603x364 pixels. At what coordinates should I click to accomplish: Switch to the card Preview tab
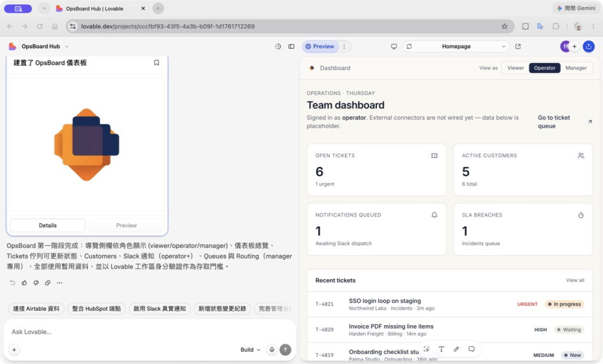126,226
